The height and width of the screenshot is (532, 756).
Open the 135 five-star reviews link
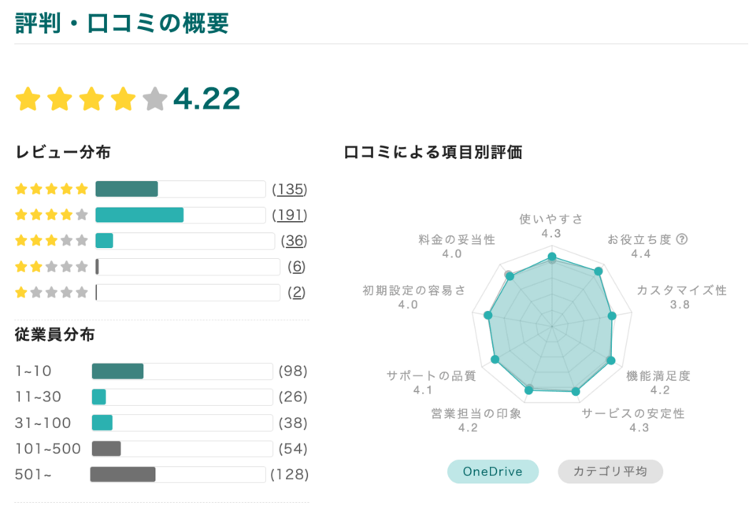(x=289, y=189)
